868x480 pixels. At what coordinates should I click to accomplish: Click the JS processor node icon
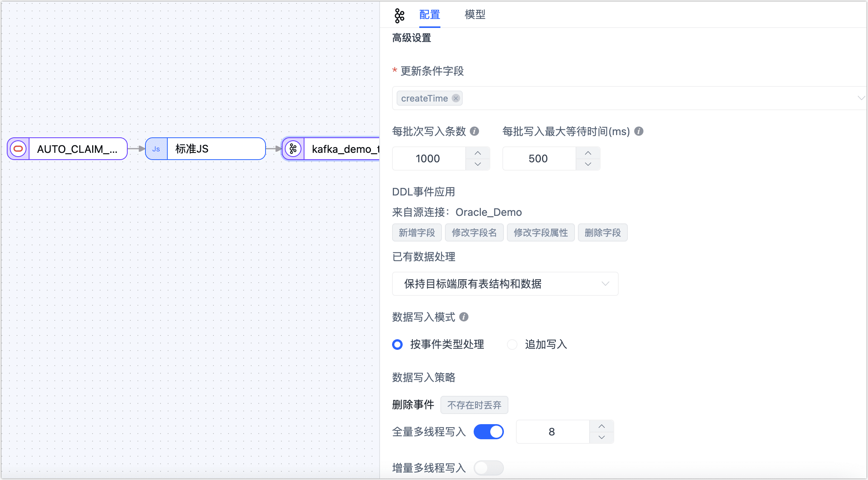coord(156,149)
